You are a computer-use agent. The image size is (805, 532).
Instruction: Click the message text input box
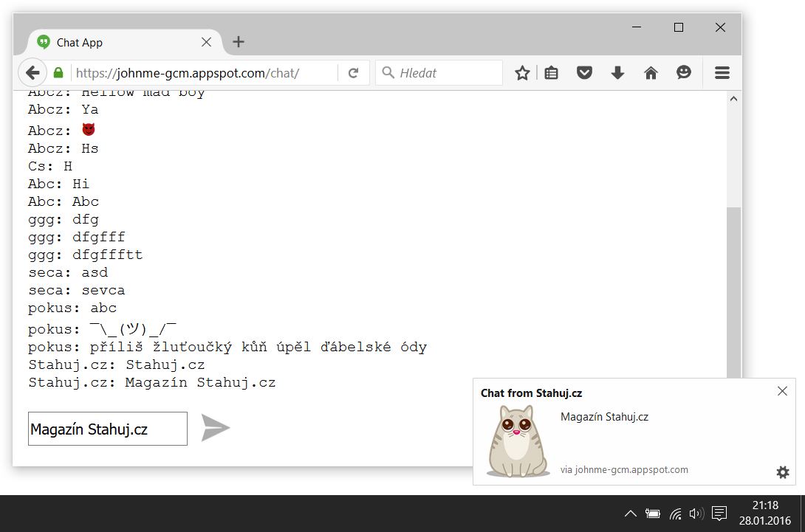tap(108, 429)
